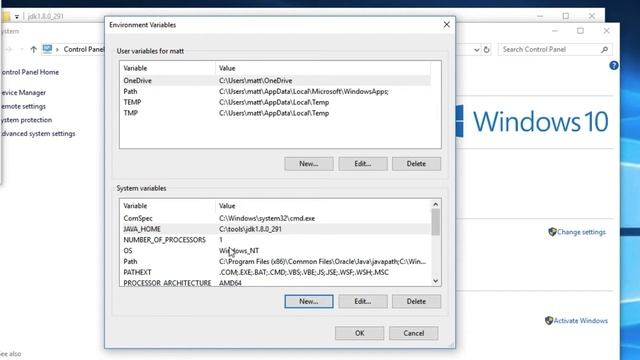Click the Activate Windows link
Screen dimensions: 640x360
(x=580, y=321)
